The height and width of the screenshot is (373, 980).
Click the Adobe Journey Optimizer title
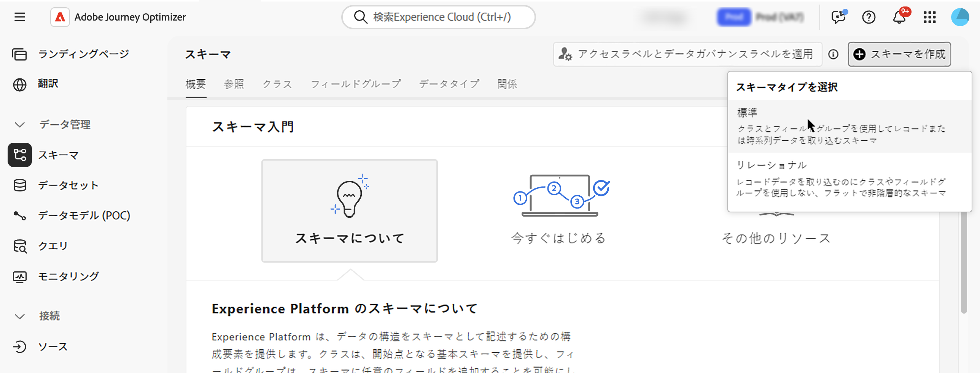pos(130,17)
